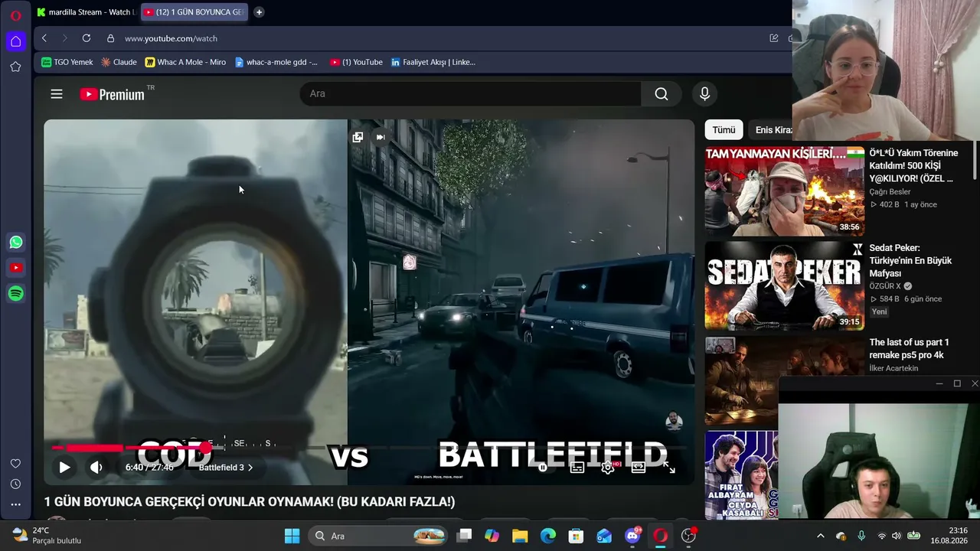
Task: Open the Ö*L*Ü Yakım Törenine video thumbnail
Action: pyautogui.click(x=785, y=191)
